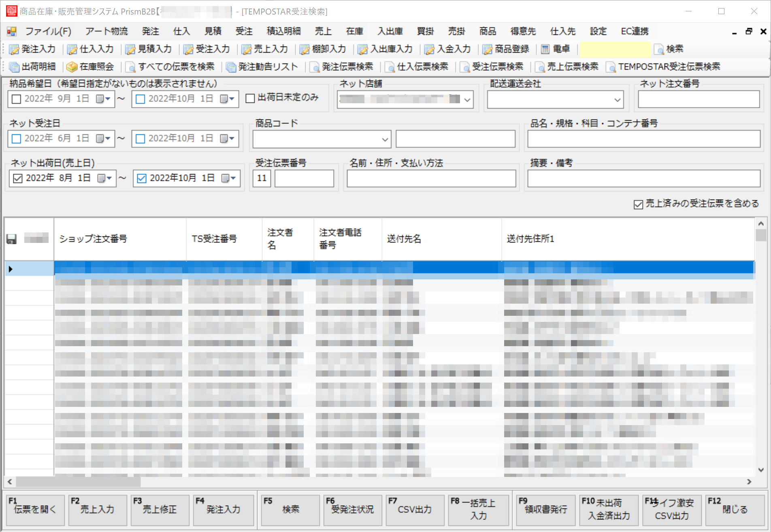Click the horizontal scrollbar thumb at the grid bottom
Viewport: 771px width, 532px height.
tap(78, 482)
